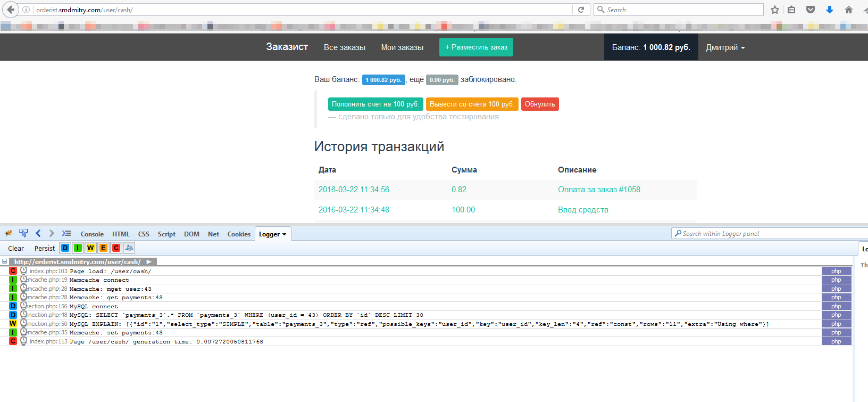Toggle the yellow W warning filter
The height and width of the screenshot is (402, 868).
90,248
